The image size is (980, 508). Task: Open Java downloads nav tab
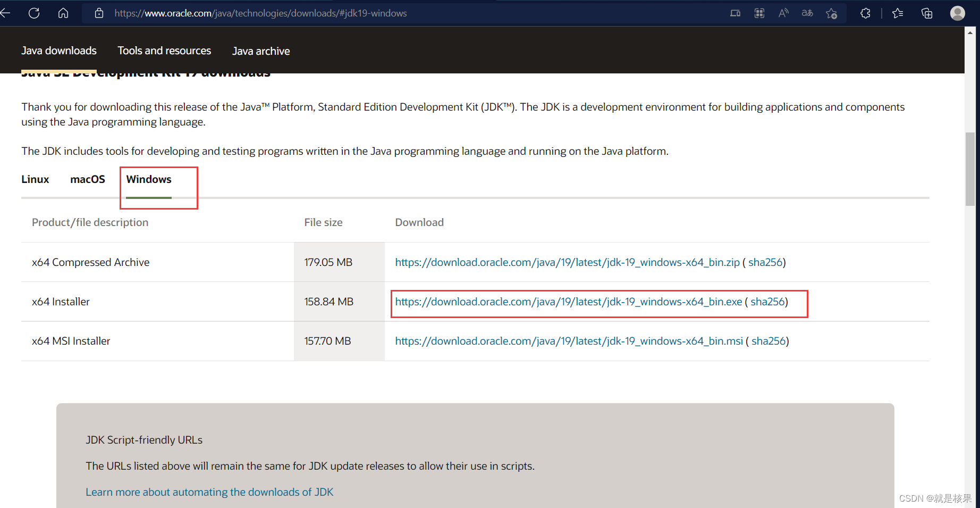tap(59, 51)
